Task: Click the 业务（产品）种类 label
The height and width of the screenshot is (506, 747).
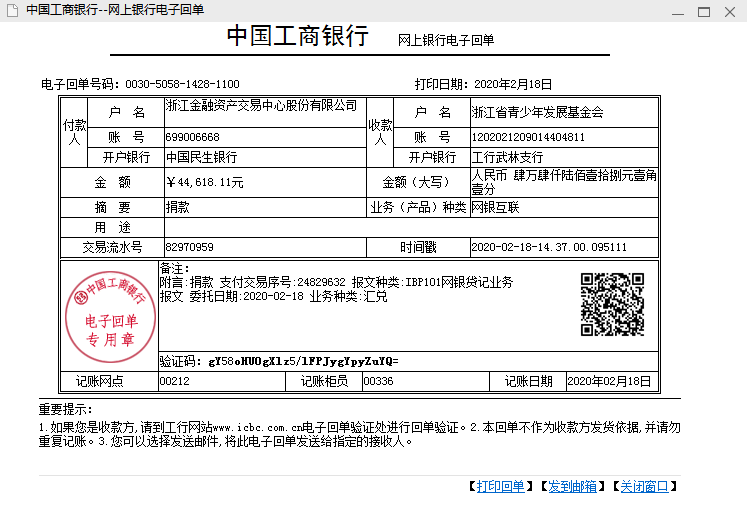Action: [x=418, y=207]
